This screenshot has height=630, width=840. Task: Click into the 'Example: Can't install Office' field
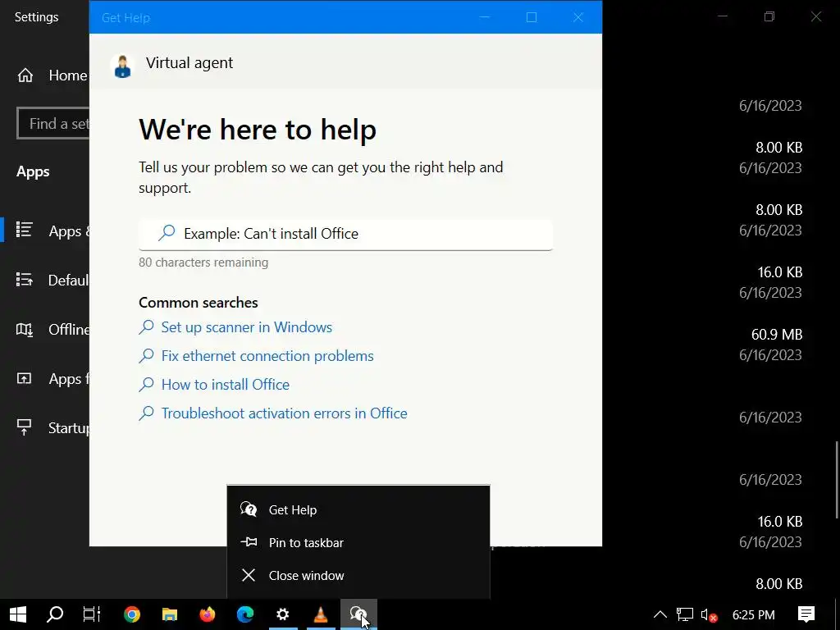click(345, 234)
